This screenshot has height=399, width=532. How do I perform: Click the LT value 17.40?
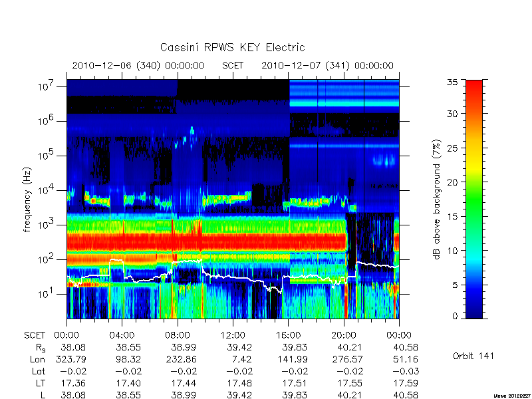128,383
